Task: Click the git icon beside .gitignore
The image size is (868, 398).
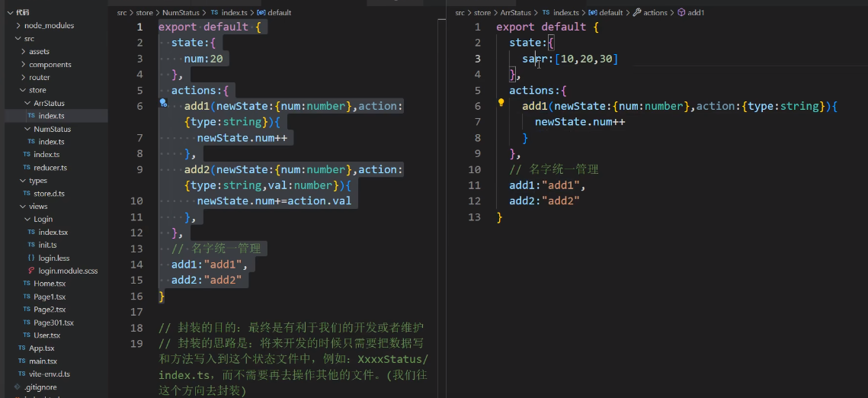Action: [18, 387]
